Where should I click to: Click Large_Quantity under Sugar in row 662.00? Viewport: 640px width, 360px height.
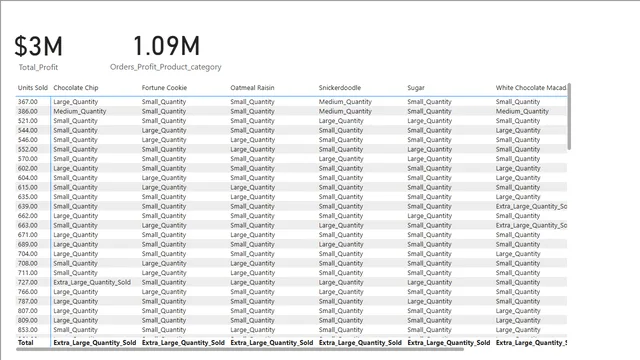(430, 216)
